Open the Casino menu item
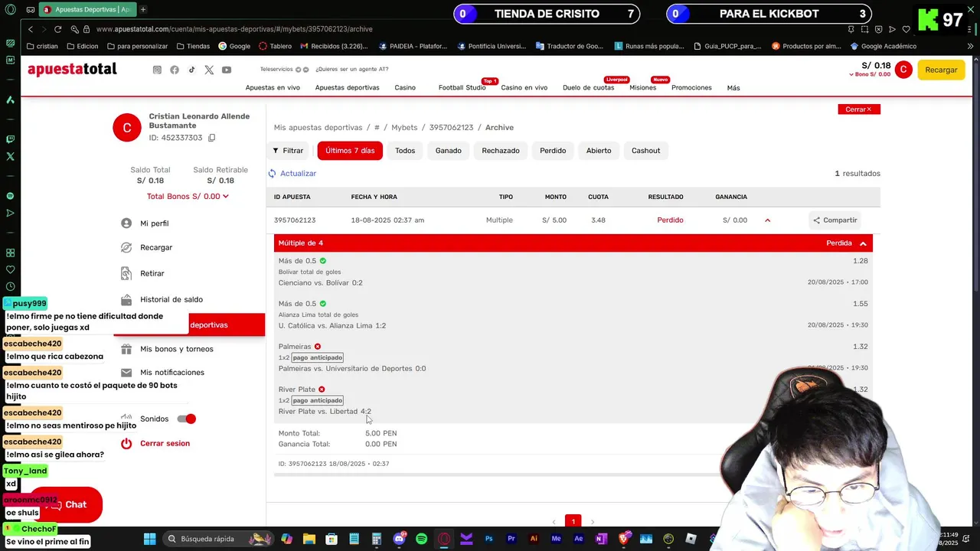 (405, 87)
